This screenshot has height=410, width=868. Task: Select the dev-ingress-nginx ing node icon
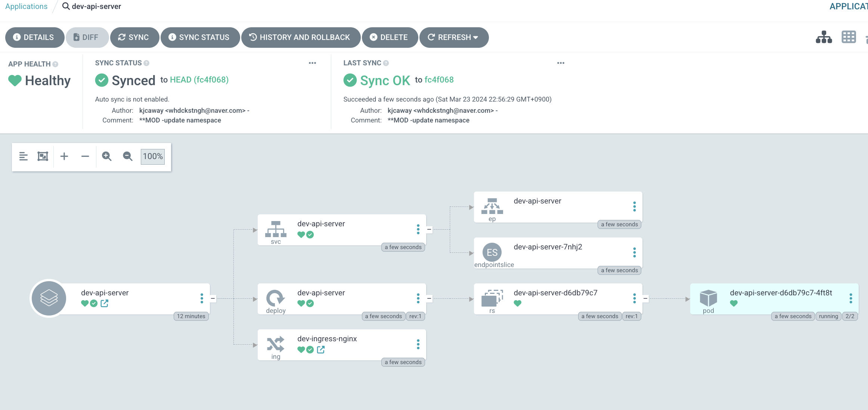276,344
